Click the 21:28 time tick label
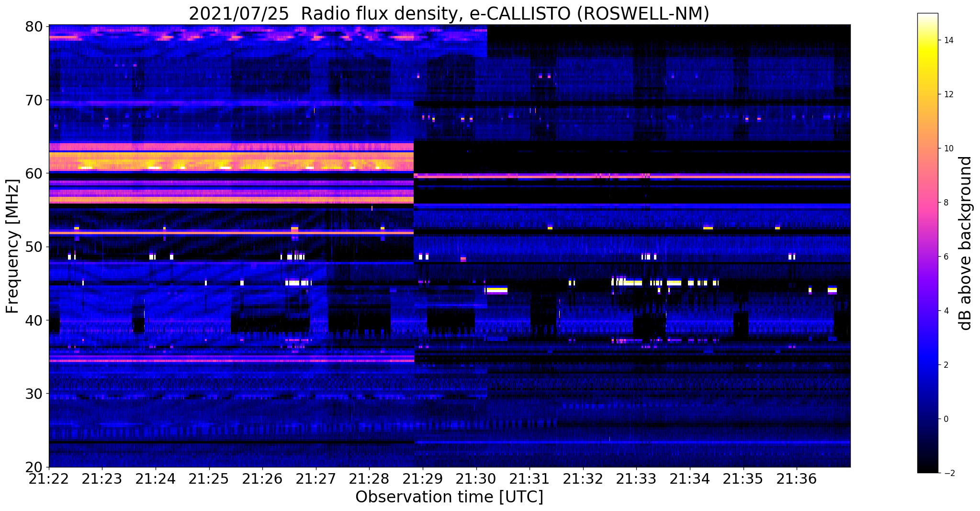 click(x=369, y=479)
